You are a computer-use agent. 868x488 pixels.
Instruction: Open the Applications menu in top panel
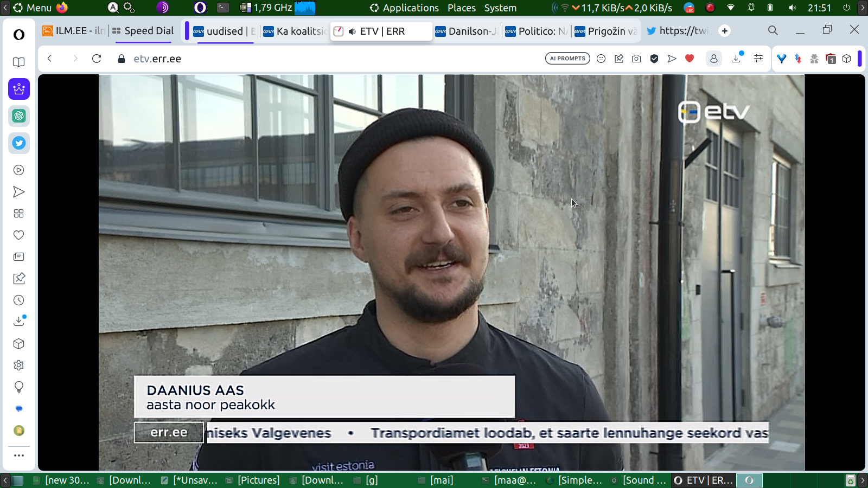[x=404, y=8]
